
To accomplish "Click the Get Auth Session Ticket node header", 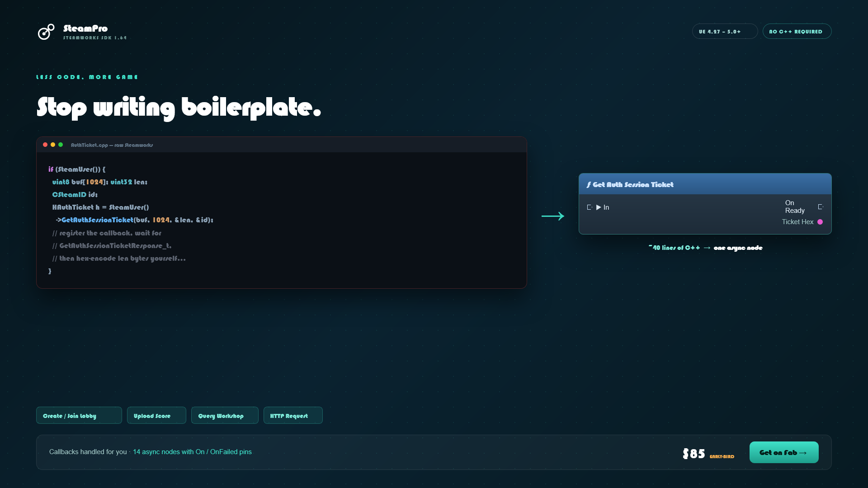I will coord(705,184).
